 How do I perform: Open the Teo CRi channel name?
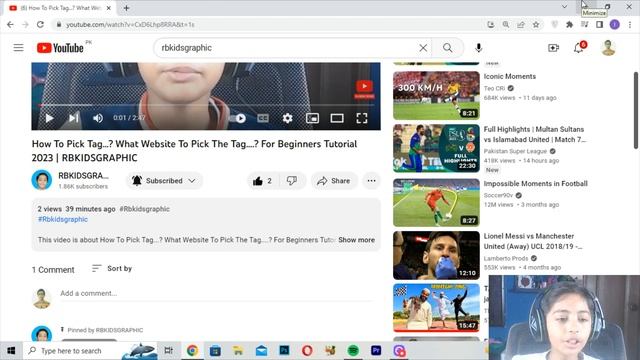[x=494, y=88]
